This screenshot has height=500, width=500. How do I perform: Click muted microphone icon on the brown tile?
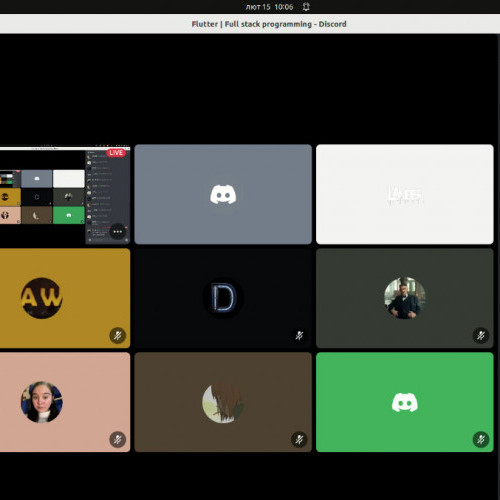(299, 439)
